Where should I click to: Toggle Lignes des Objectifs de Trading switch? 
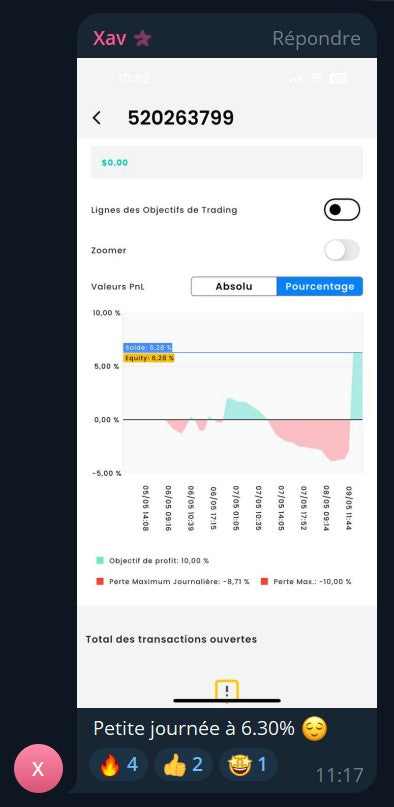(342, 209)
